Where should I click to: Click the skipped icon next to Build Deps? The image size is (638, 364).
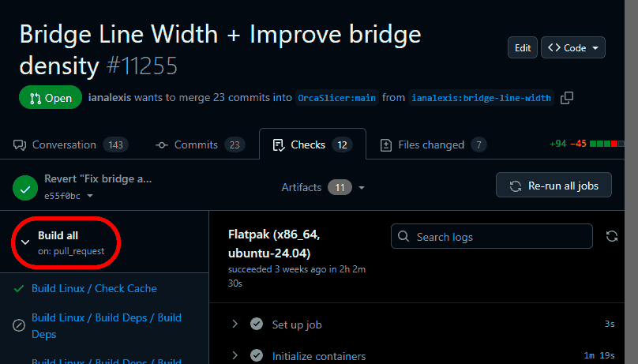point(19,325)
